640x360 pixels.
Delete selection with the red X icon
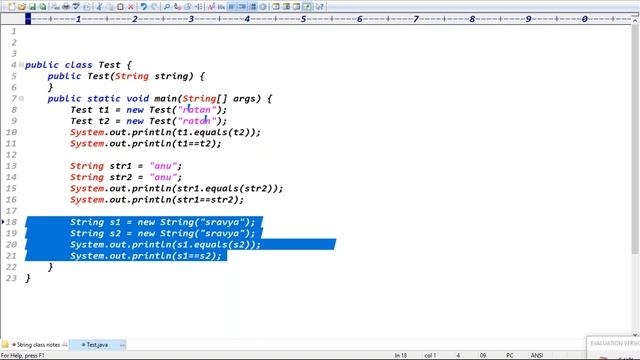coord(131,7)
